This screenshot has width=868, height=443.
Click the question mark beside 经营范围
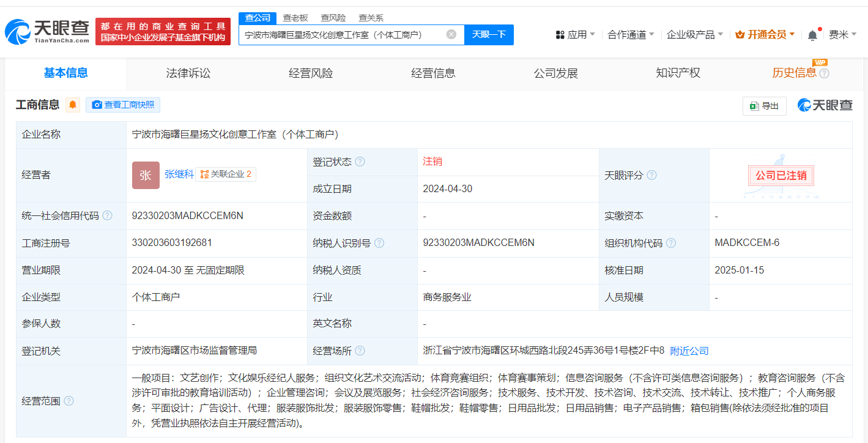coord(70,401)
